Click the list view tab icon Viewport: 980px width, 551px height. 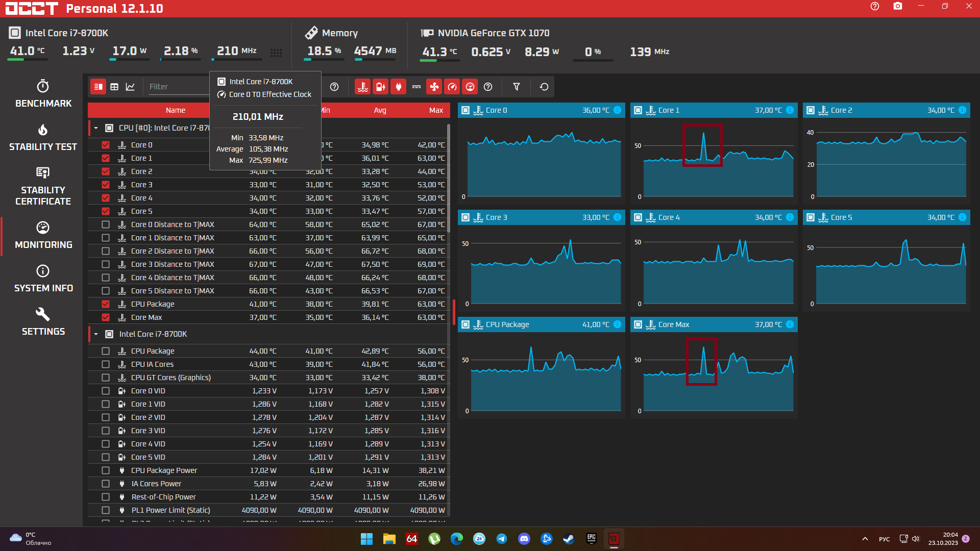(99, 86)
